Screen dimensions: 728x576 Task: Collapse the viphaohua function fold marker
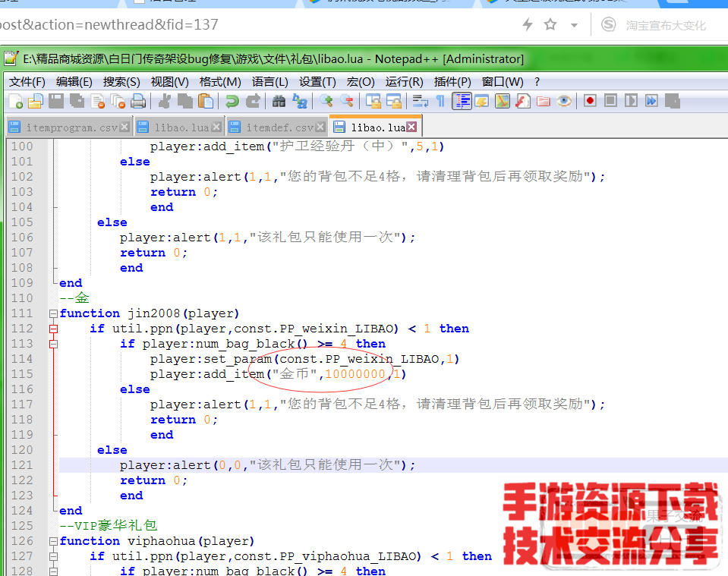pyautogui.click(x=53, y=541)
